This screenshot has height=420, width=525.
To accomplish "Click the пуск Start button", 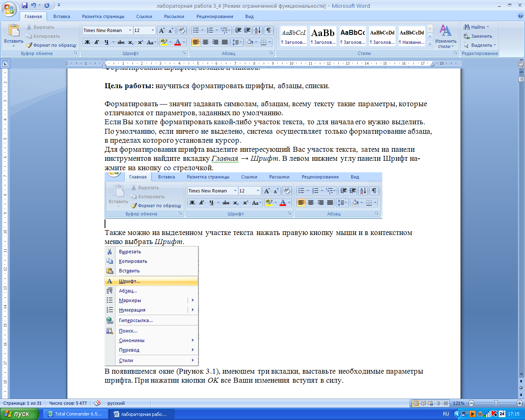I will (x=19, y=414).
